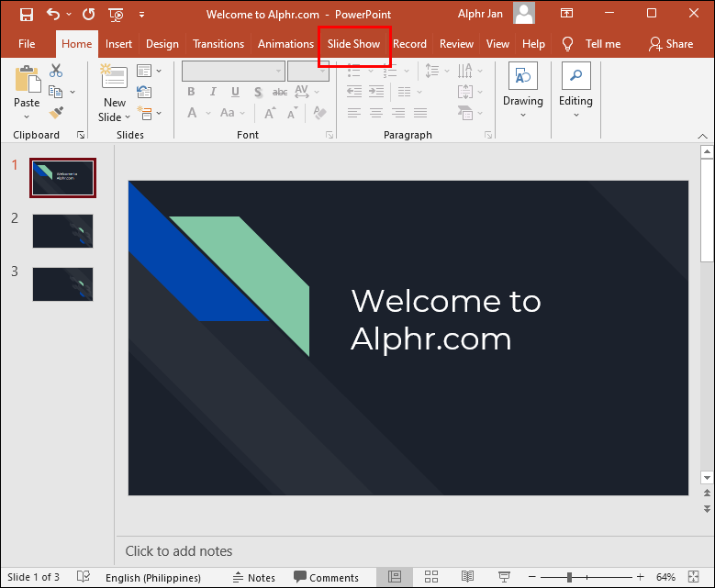This screenshot has height=588, width=715.
Task: Open Customize Quick Access Toolbar arrow
Action: [142, 15]
